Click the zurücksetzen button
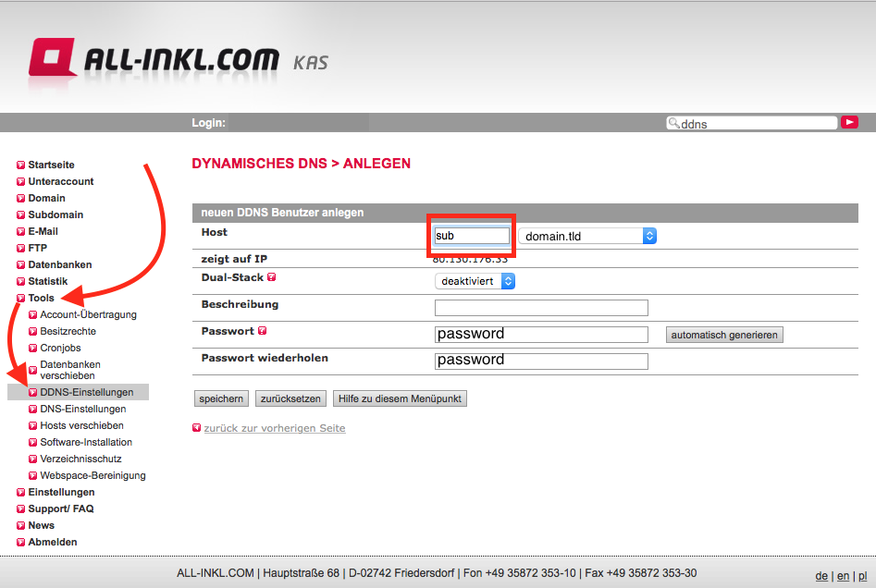Image resolution: width=876 pixels, height=588 pixels. coord(290,398)
